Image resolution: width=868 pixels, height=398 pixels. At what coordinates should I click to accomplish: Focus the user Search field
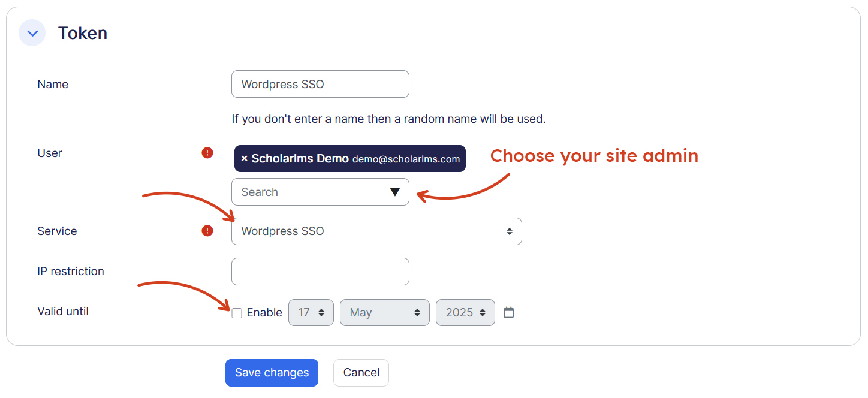309,192
